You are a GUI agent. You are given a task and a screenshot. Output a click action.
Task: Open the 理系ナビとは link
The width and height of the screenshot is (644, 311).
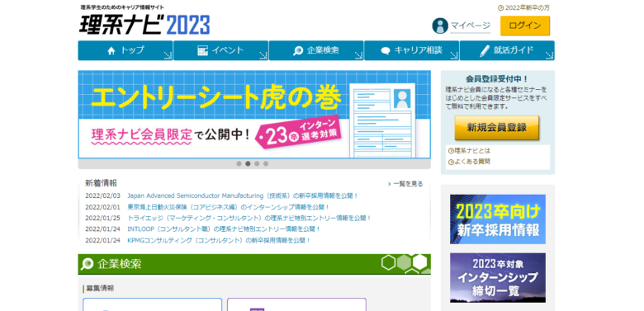(x=472, y=151)
